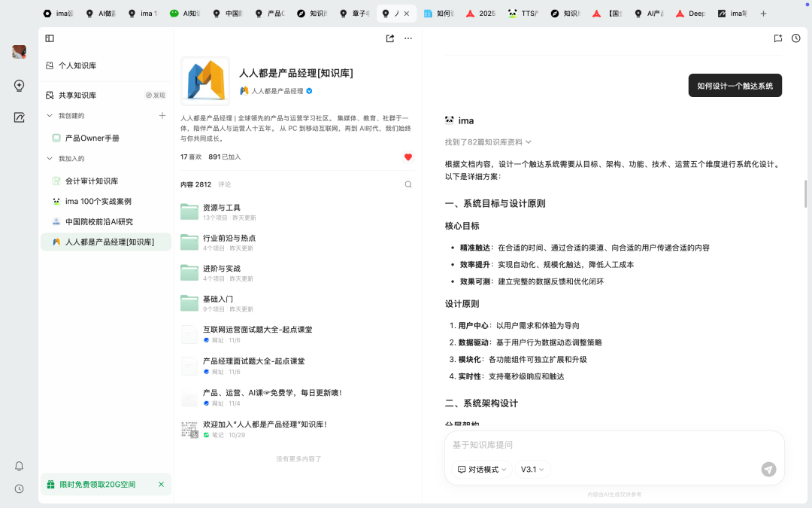Click the share icon for knowledge base

tap(390, 38)
